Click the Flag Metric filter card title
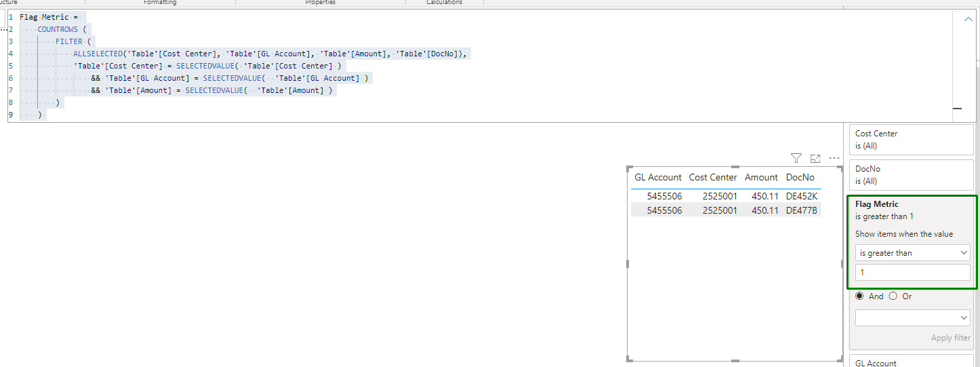Screen dimensions: 980x367 click(876, 204)
